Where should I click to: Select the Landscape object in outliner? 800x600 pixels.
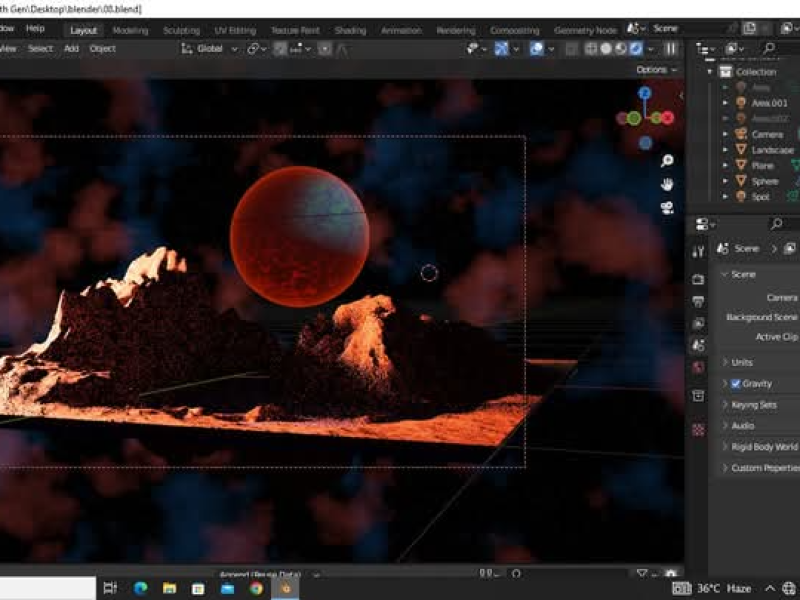click(x=772, y=150)
